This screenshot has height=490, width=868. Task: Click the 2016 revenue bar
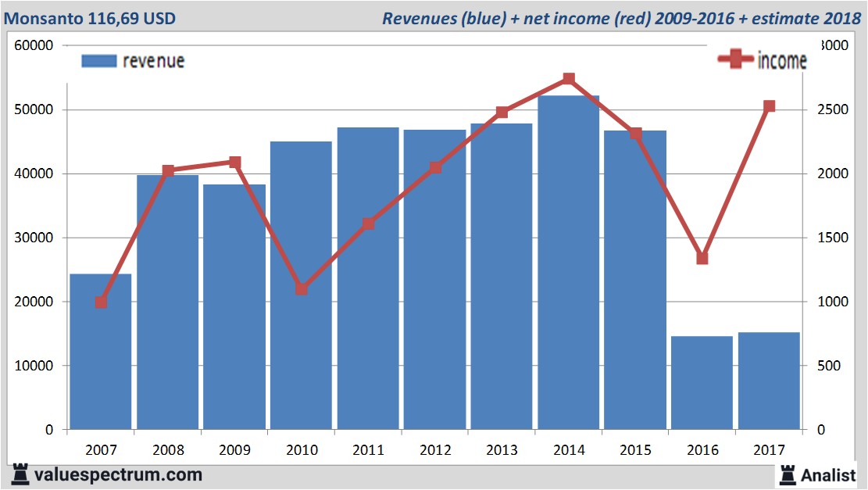(702, 383)
